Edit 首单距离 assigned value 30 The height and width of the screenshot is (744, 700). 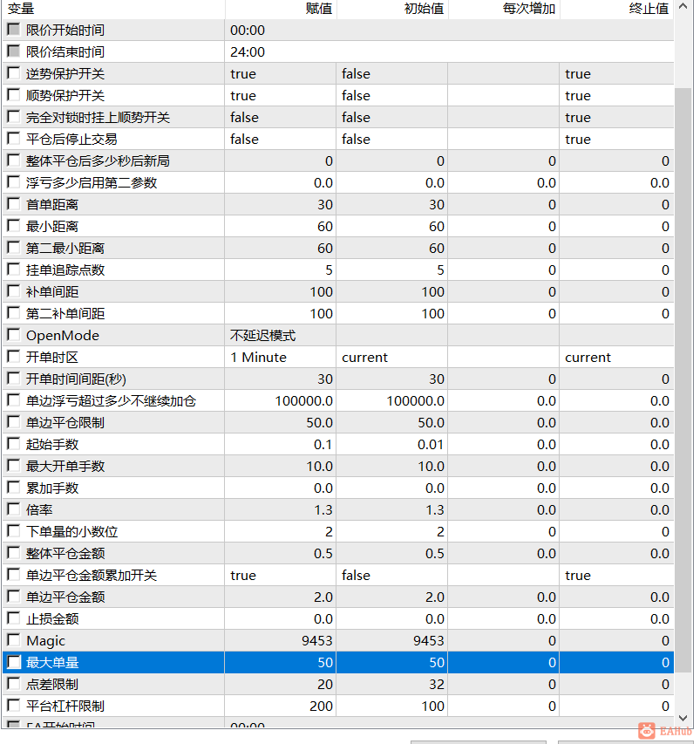point(281,204)
